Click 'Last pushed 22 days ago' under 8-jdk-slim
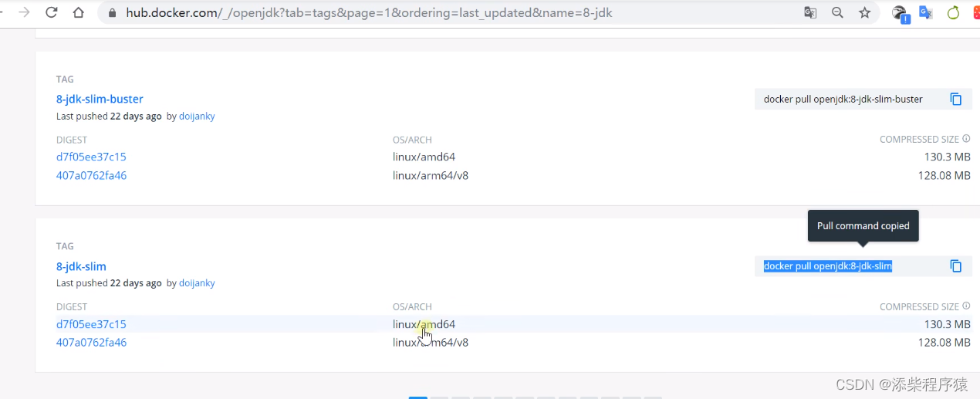Screen dimensions: 980x399 (x=109, y=283)
